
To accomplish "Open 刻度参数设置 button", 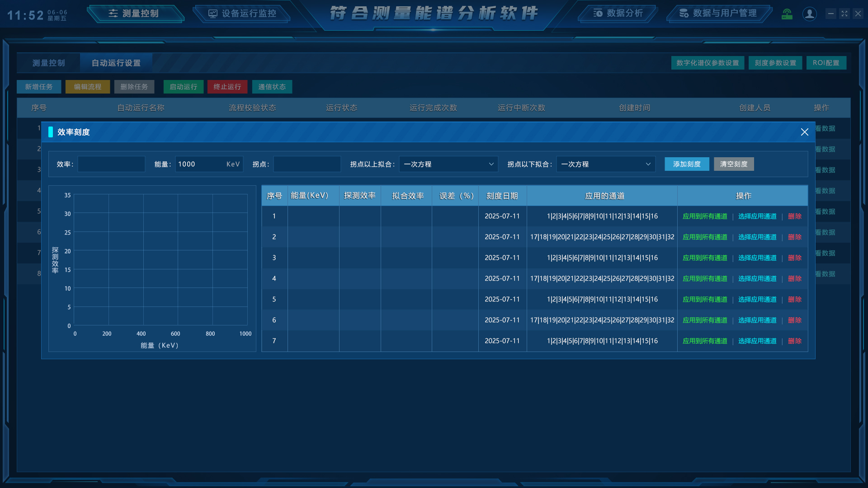I will [775, 63].
